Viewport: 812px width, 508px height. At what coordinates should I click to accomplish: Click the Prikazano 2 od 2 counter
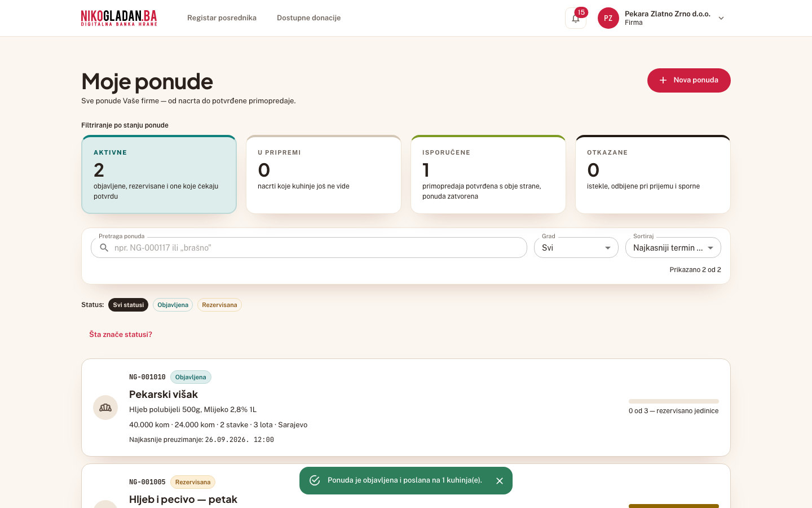coord(695,270)
